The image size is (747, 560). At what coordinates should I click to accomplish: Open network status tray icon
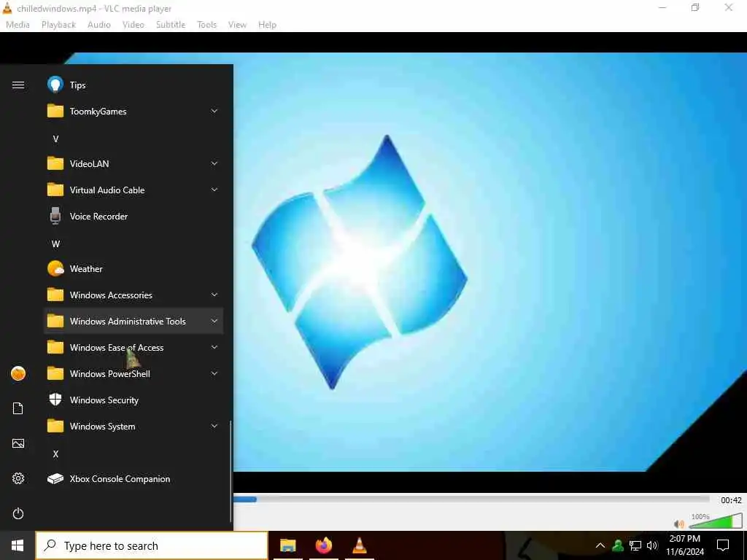[x=635, y=545]
